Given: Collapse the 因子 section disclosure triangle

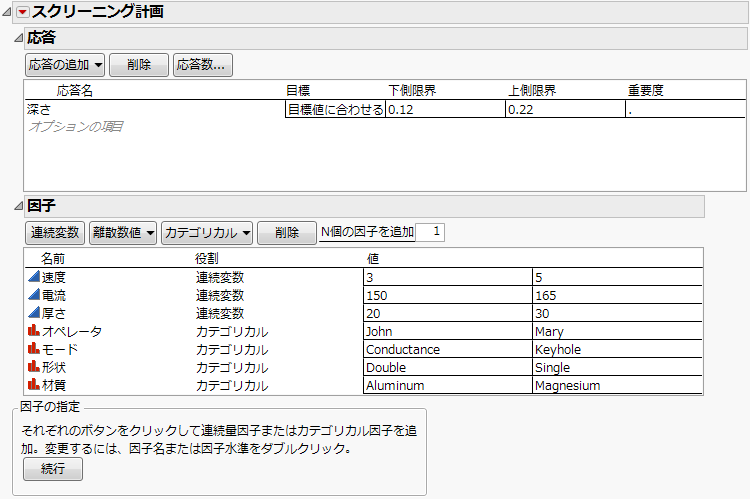Looking at the screenshot, I should click(x=17, y=206).
